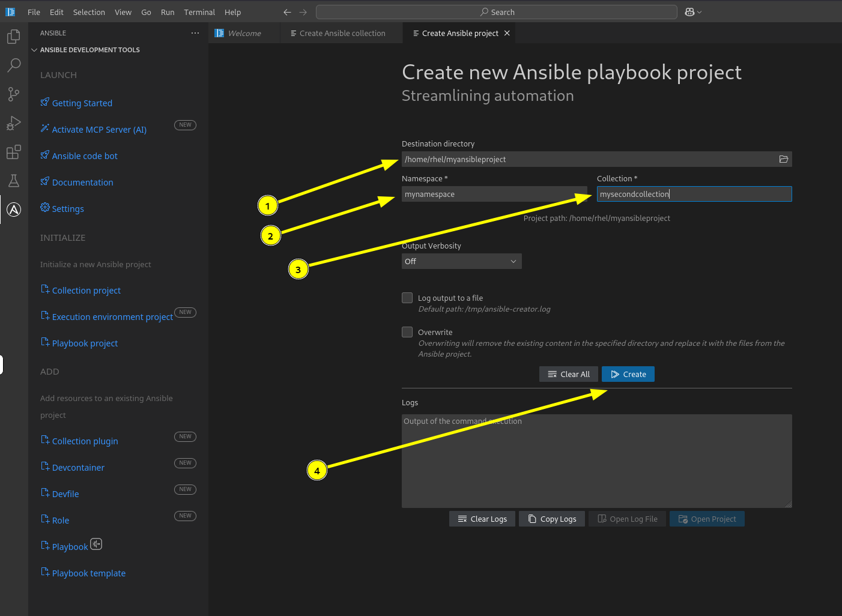Screen dimensions: 842x616
Task: Click the gear icon beside Settings
Action: 45,208
